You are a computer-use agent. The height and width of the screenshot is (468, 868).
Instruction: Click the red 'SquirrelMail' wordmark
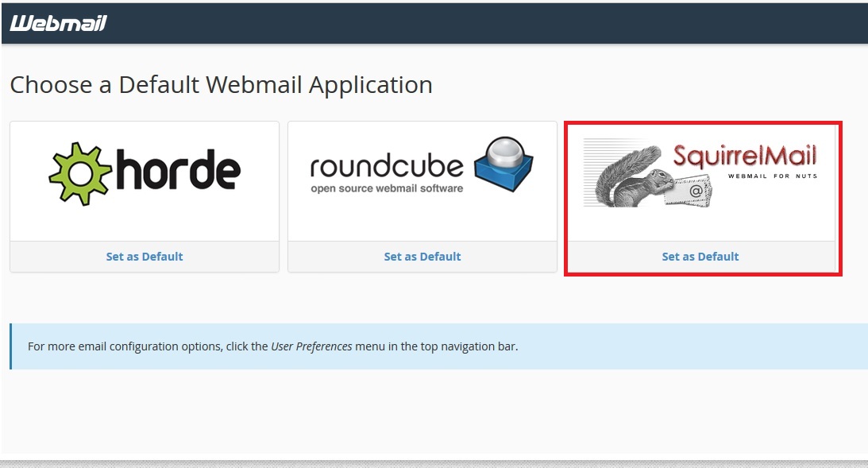click(x=744, y=154)
